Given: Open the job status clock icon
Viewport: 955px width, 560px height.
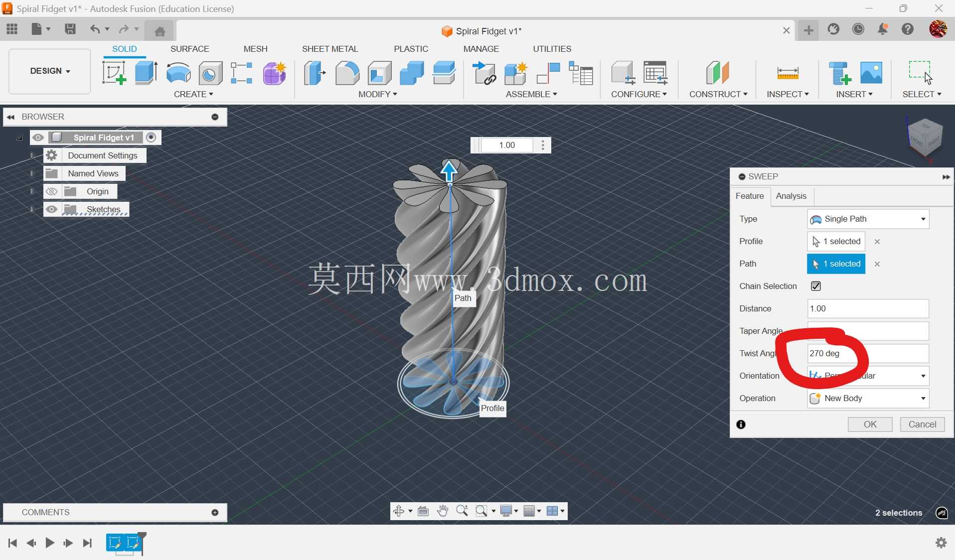Looking at the screenshot, I should tap(858, 29).
